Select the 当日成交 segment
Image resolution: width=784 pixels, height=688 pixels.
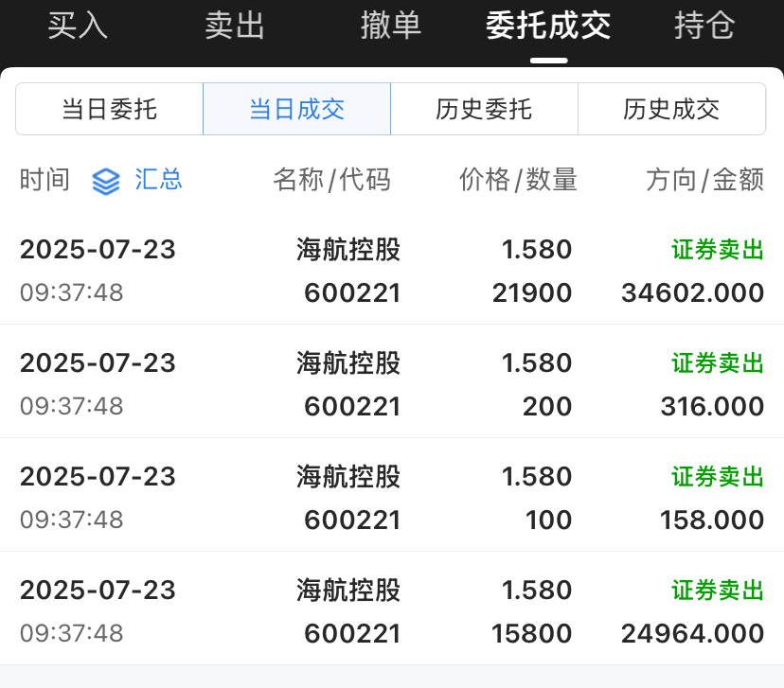[297, 109]
